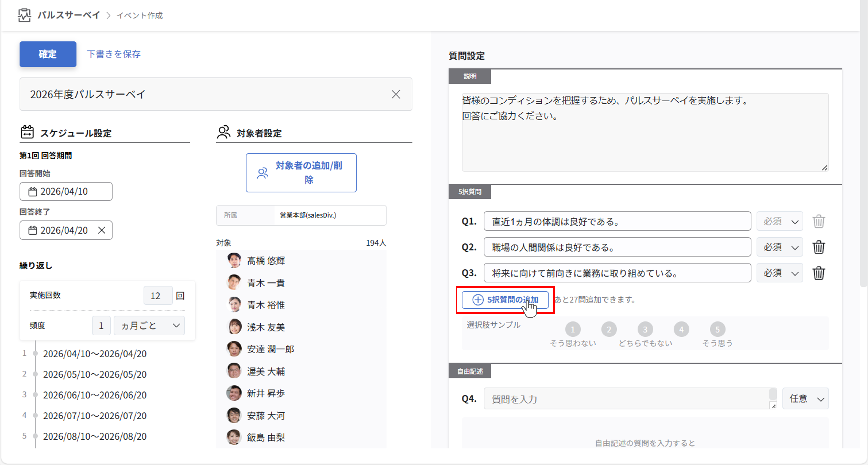Image resolution: width=868 pixels, height=465 pixels.
Task: Add a question via 5択質問の追加
Action: point(505,300)
